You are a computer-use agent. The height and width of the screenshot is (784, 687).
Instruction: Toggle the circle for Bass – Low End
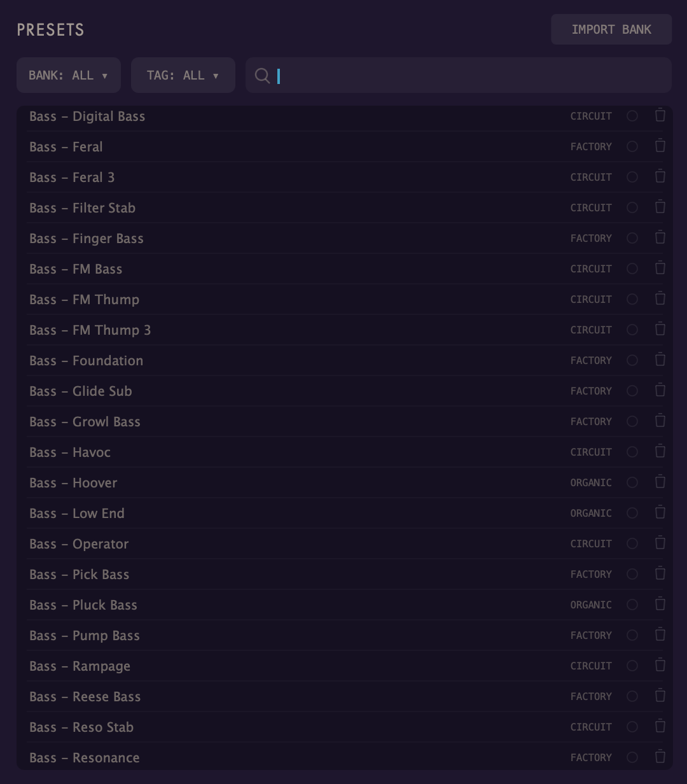632,513
